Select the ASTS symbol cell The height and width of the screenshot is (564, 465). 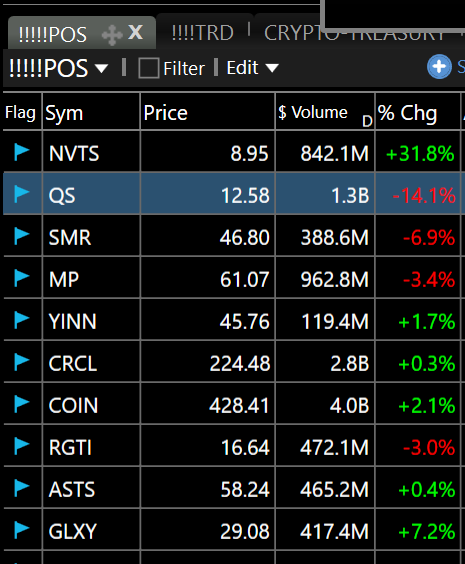pos(91,488)
